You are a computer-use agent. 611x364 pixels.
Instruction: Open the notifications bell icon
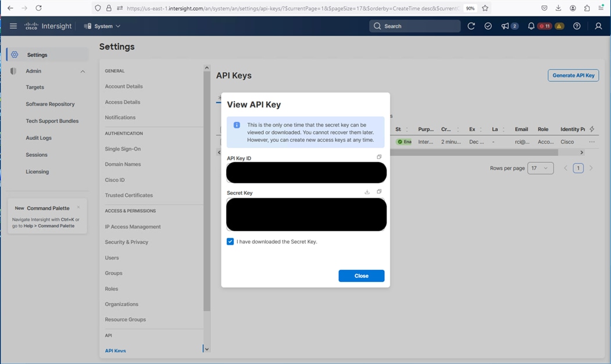click(x=531, y=26)
